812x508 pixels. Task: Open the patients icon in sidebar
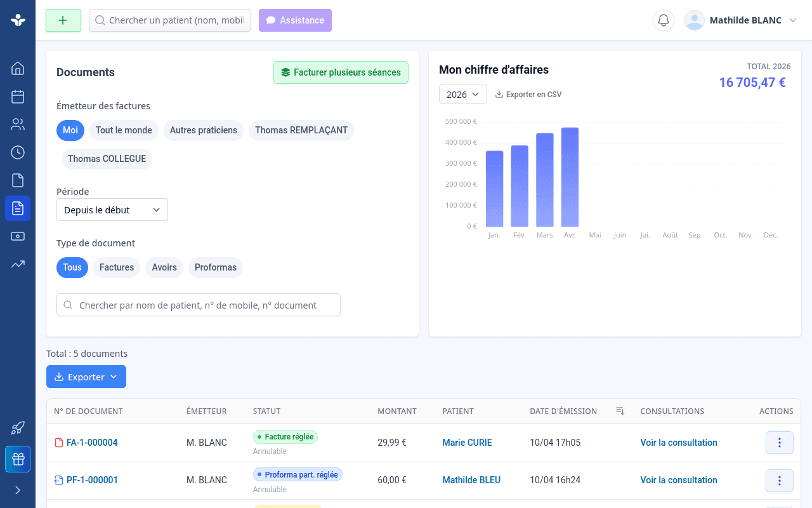[18, 124]
